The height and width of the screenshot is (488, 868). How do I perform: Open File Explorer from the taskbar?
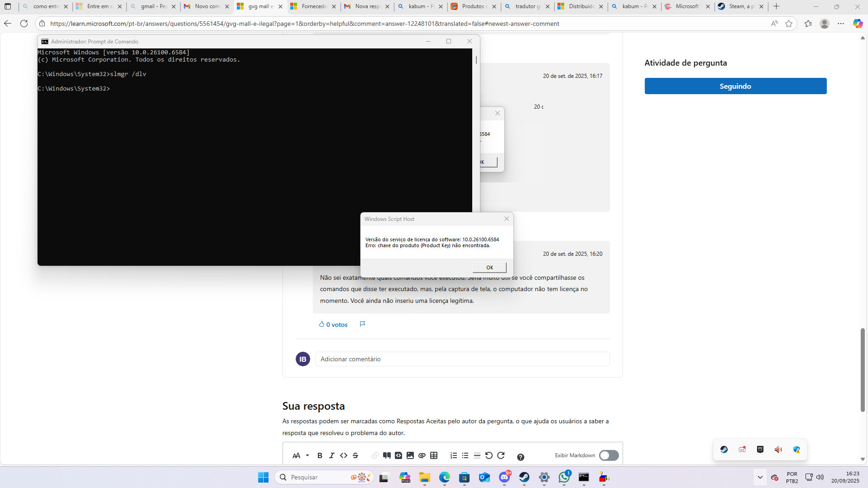(424, 477)
